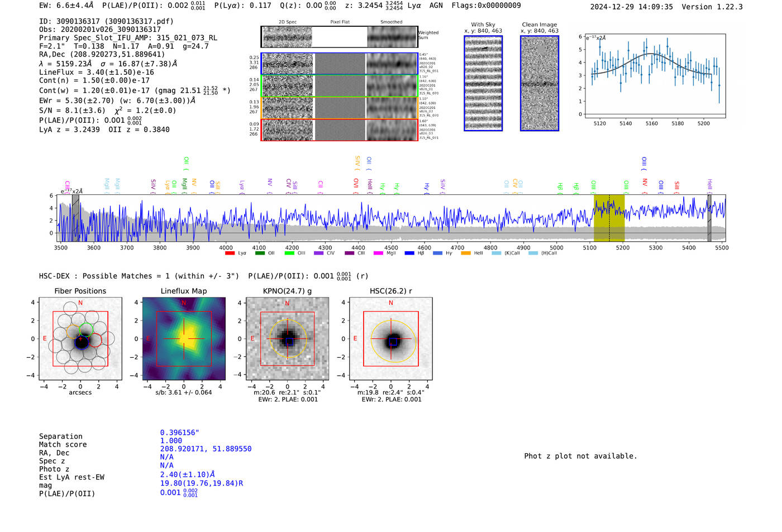
Task: Click the yellow highlighted band in full spectrum
Action: pos(609,218)
